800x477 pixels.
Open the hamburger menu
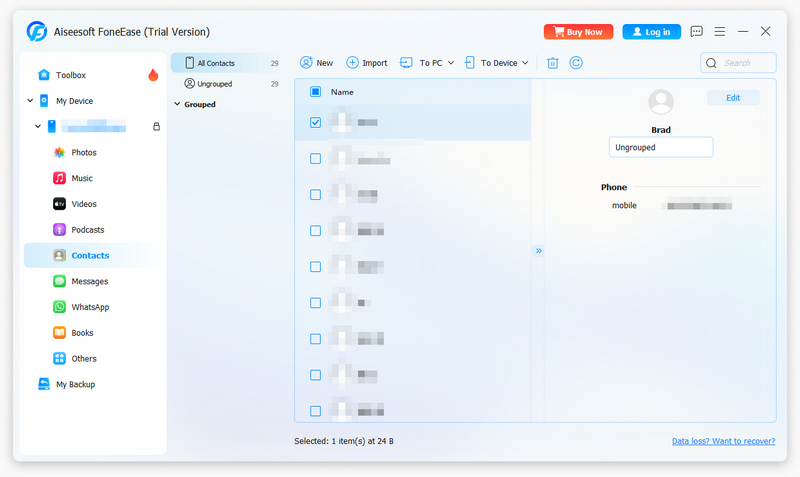pos(720,32)
